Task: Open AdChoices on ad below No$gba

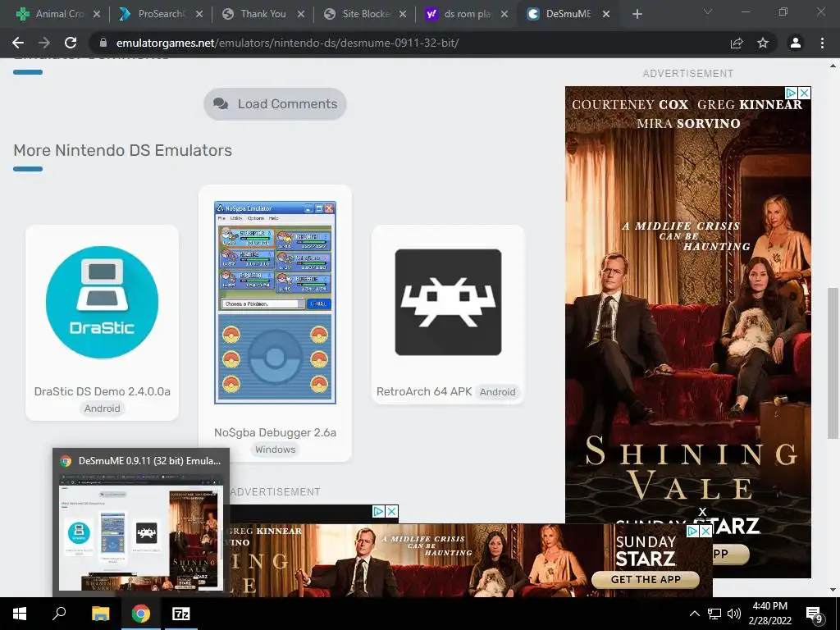Action: [379, 512]
